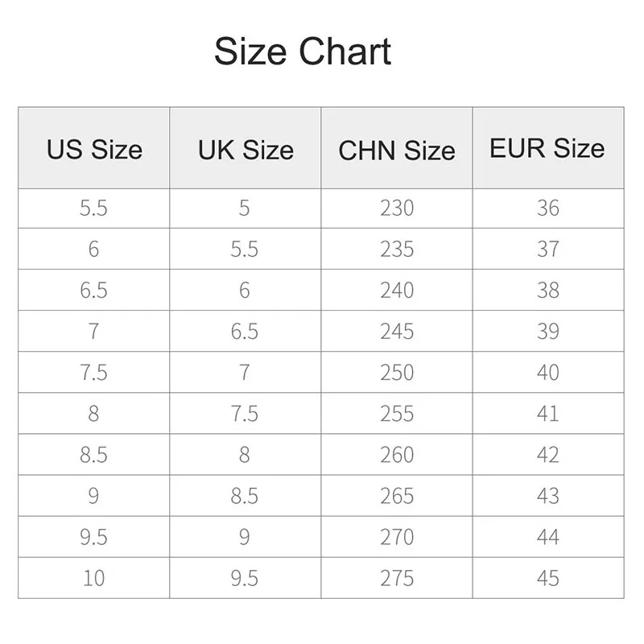Viewport: 644px width, 644px height.
Task: Select the EUR size 36 cell
Action: pyautogui.click(x=547, y=208)
